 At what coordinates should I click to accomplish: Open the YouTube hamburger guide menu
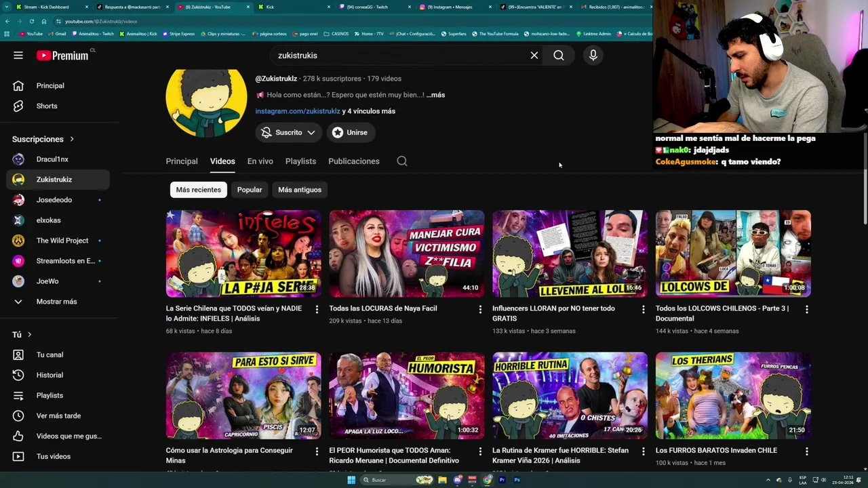pyautogui.click(x=18, y=56)
